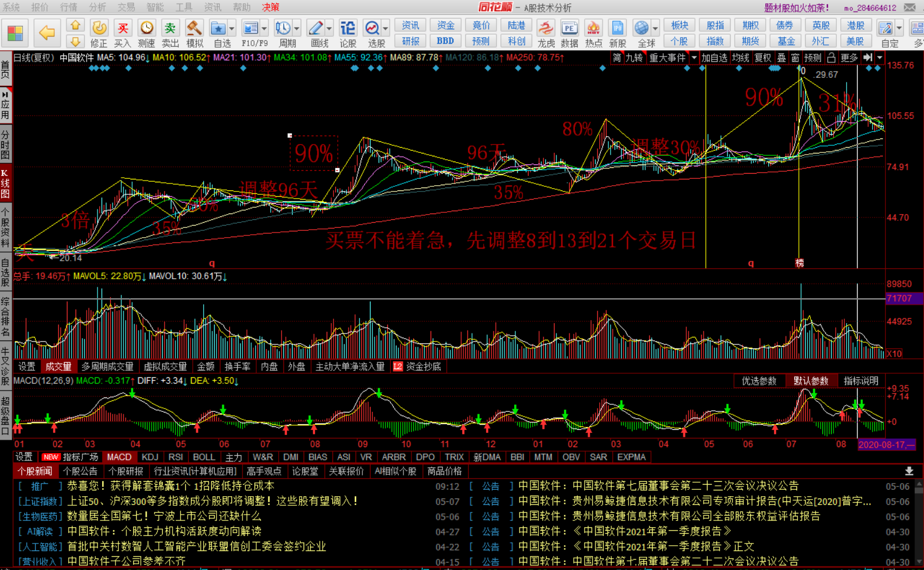Viewport: 924px width, 570px height.
Task: Toggle 均线 moving averages display
Action: [740, 58]
